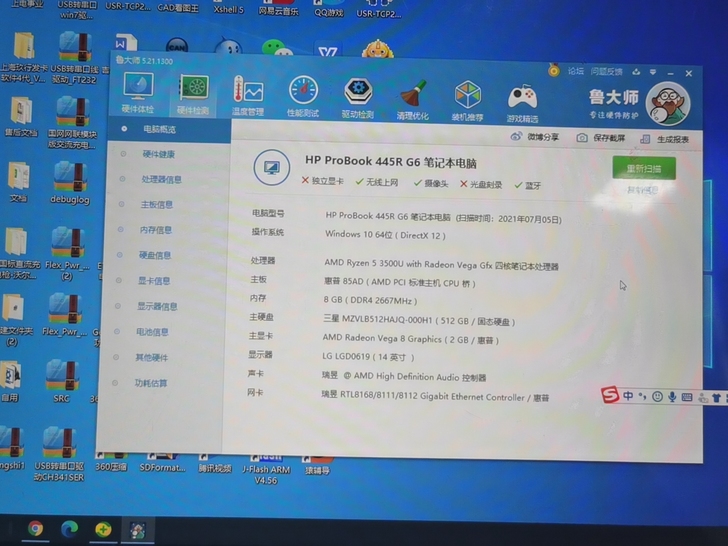
Task: Open 装机推荐 cube icon
Action: 468,101
